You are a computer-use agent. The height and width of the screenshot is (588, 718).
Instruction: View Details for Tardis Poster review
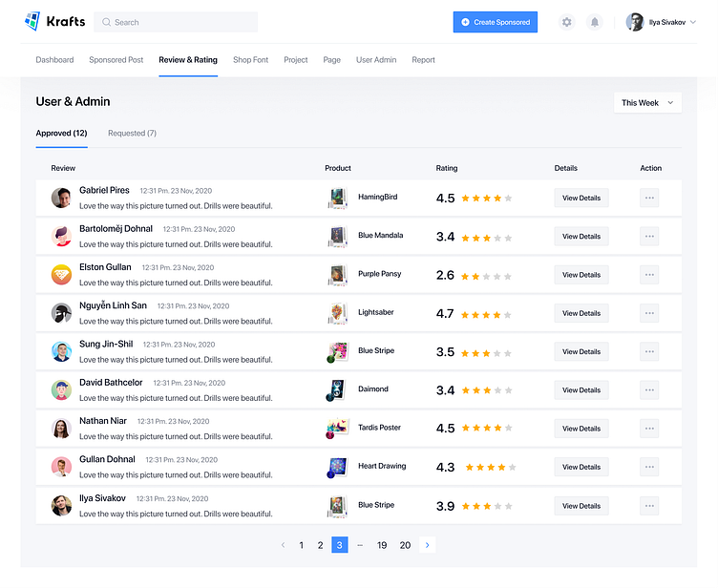(581, 429)
